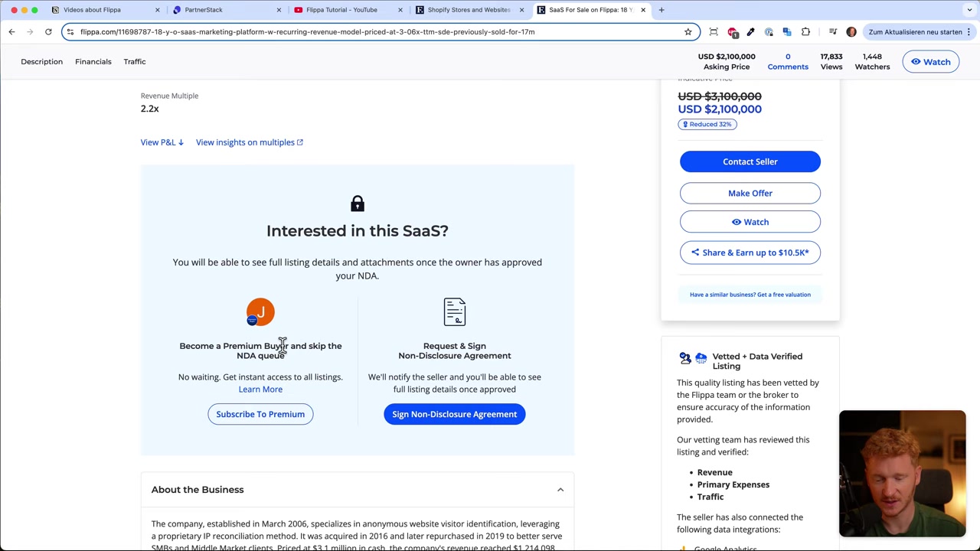The image size is (980, 551).
Task: Click the webcam video overlay thumbnail
Action: (x=902, y=474)
